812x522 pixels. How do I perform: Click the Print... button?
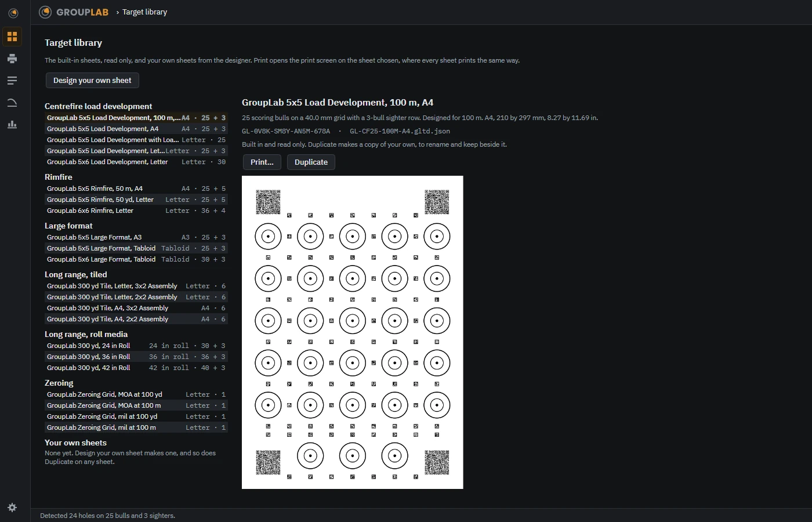pos(262,162)
